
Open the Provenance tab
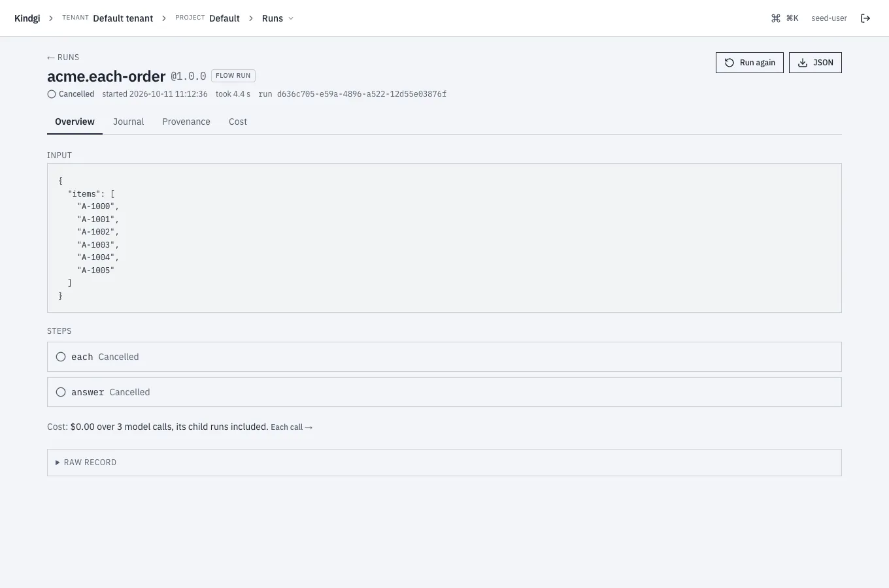pos(186,122)
